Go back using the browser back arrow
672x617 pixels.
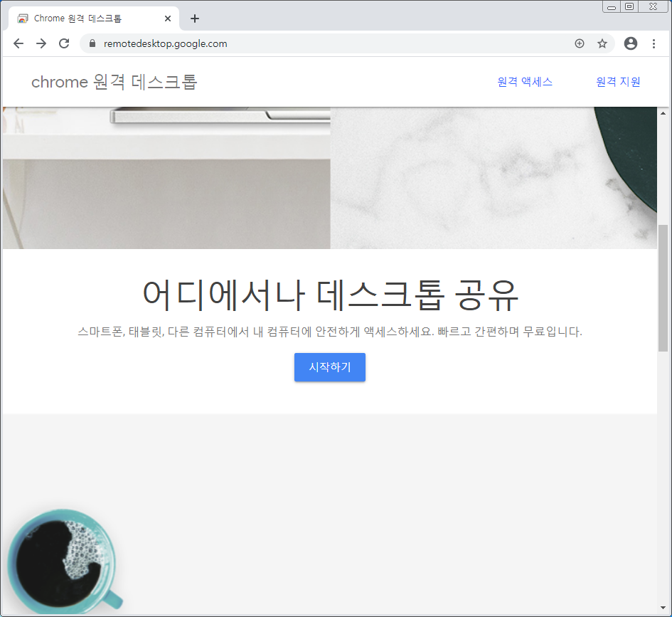click(x=18, y=43)
